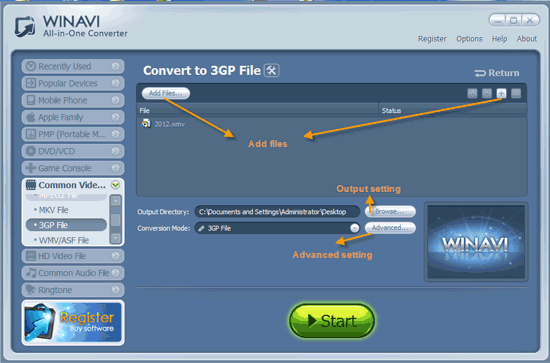Click the 2012.wmv file icon
Image resolution: width=550 pixels, height=363 pixels.
click(146, 123)
